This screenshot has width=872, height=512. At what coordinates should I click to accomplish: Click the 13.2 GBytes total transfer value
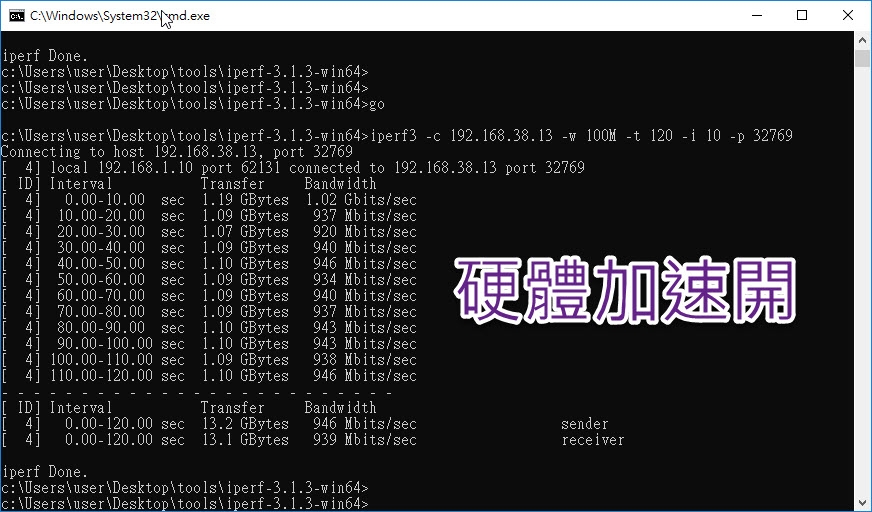[x=245, y=424]
